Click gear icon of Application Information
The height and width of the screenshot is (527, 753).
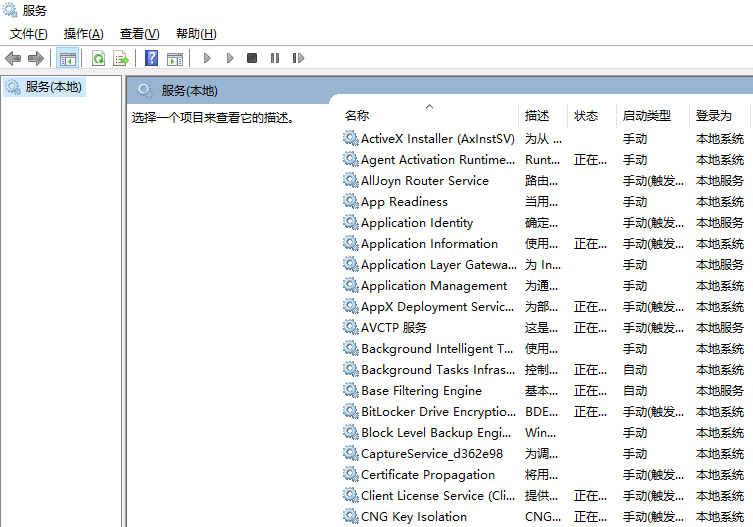pos(351,244)
